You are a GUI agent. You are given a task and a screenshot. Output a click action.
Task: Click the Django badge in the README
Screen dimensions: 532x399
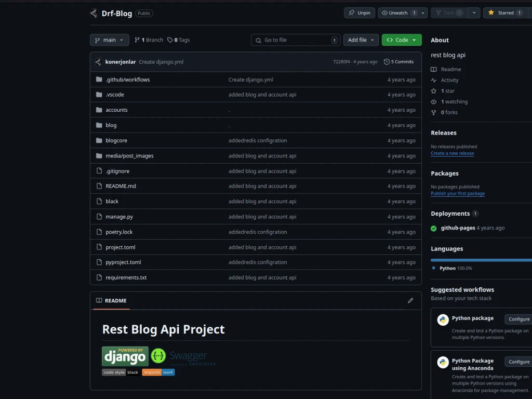[124, 356]
